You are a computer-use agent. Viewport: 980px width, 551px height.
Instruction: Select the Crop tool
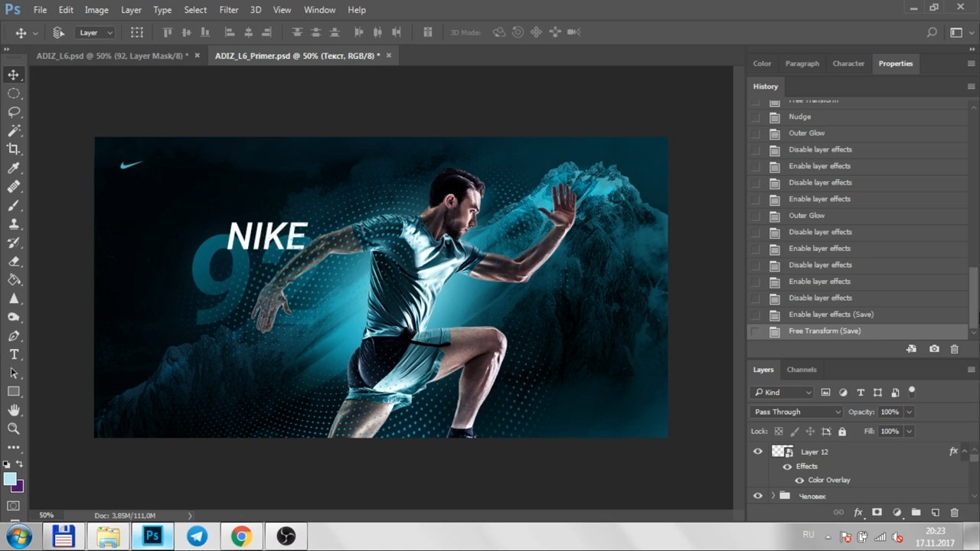point(14,149)
